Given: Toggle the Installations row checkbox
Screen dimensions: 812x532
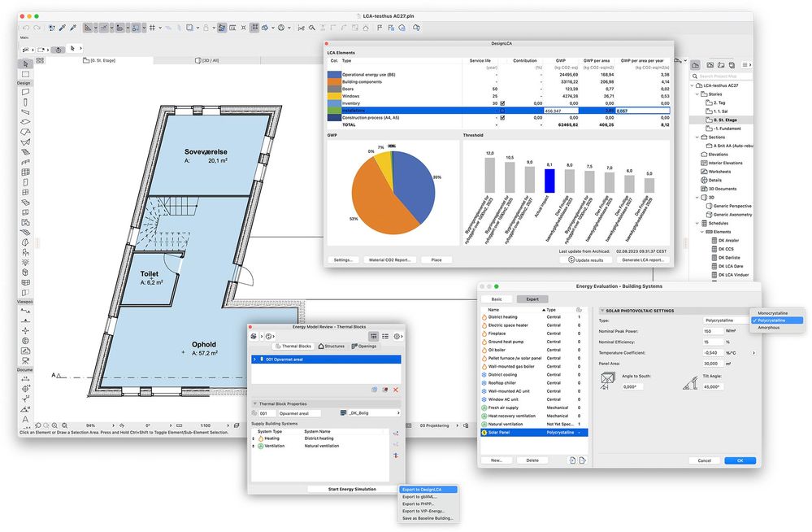Looking at the screenshot, I should tap(502, 111).
